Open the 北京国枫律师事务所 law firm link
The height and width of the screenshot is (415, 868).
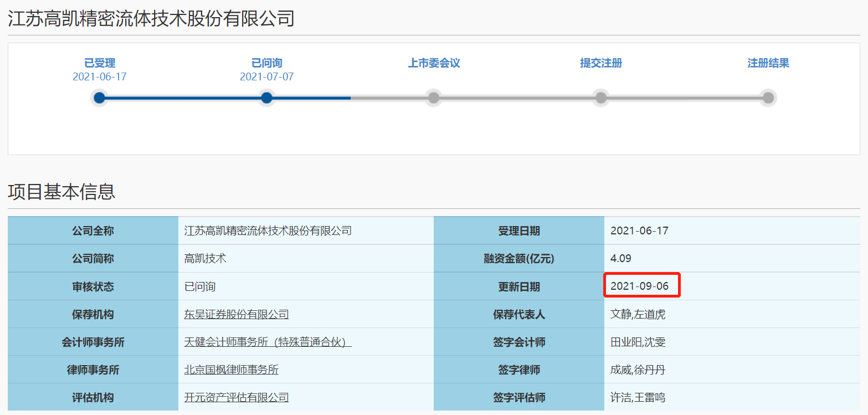pyautogui.click(x=231, y=370)
